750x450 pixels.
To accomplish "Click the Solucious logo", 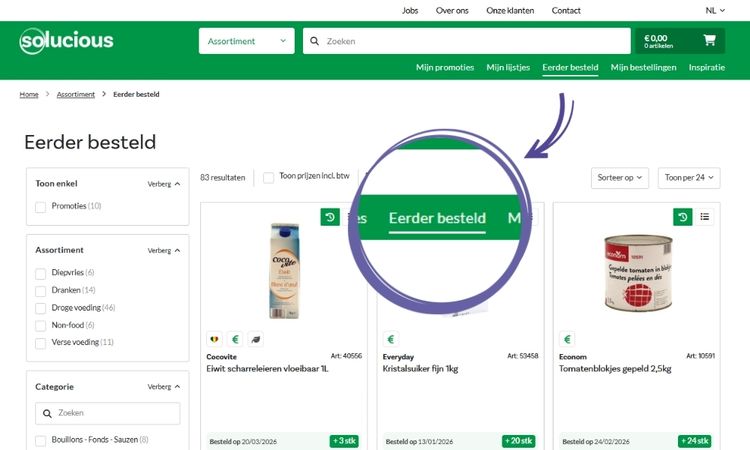I will [66, 41].
